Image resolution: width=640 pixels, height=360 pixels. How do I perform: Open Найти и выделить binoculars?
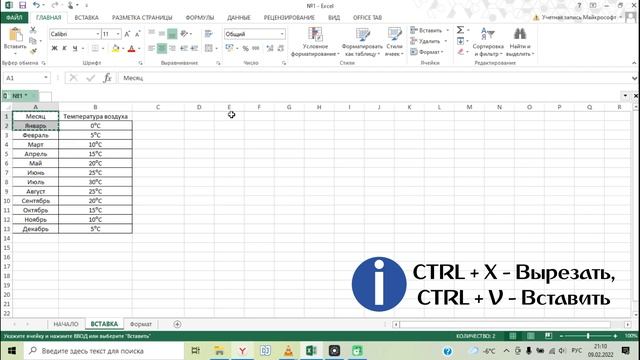(x=520, y=42)
